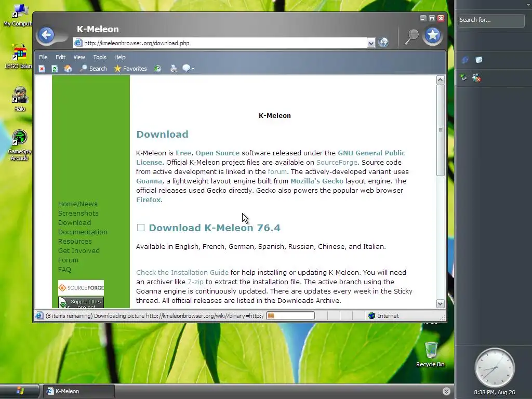Go to Home/News in sidebar

point(78,204)
